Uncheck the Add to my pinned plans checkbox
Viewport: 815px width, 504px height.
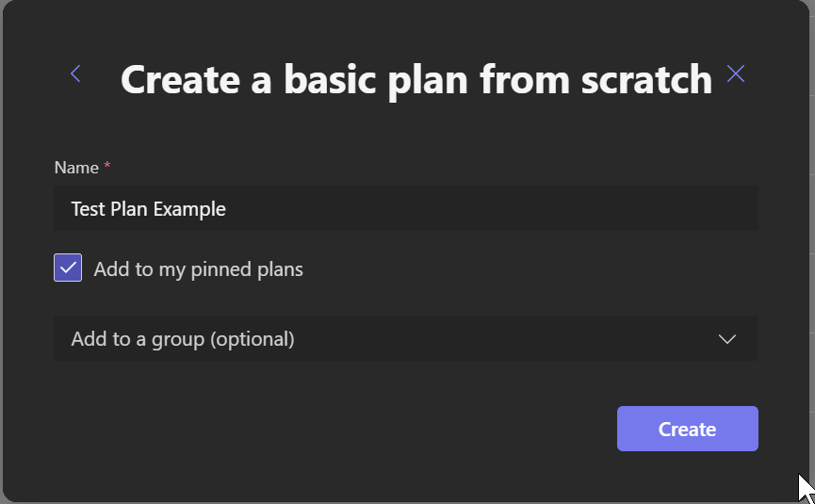(x=68, y=268)
